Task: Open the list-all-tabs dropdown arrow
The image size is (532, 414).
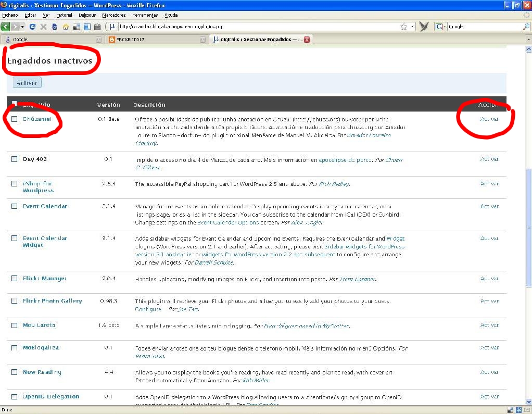Action: pyautogui.click(x=528, y=40)
